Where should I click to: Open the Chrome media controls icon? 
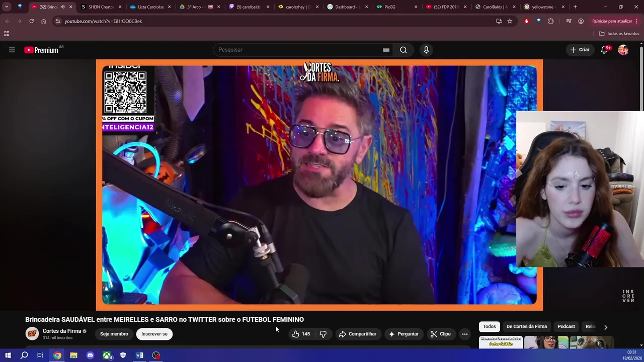(569, 21)
